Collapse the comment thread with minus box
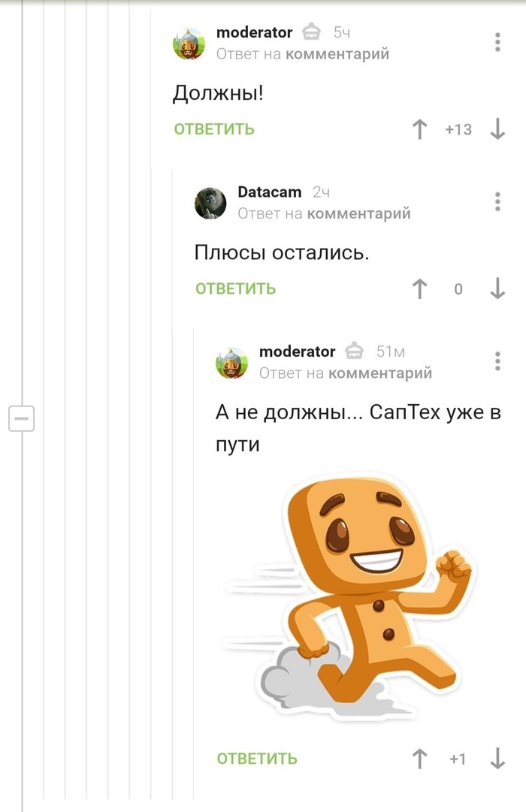 [x=21, y=418]
